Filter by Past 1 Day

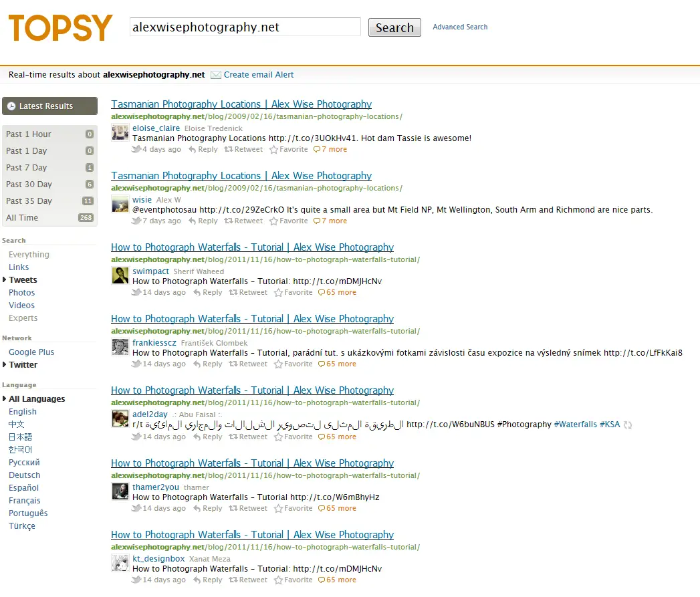(49, 151)
